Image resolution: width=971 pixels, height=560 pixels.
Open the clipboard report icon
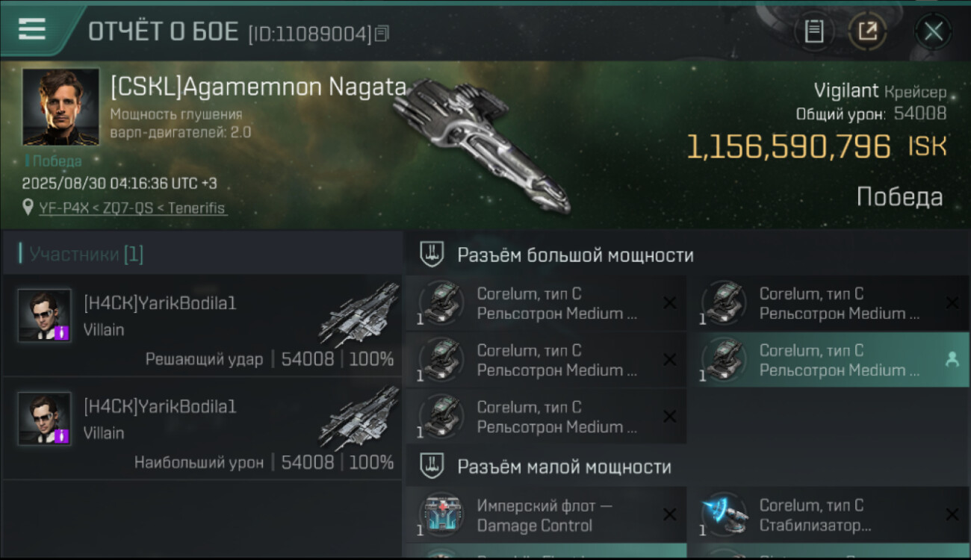pos(813,31)
